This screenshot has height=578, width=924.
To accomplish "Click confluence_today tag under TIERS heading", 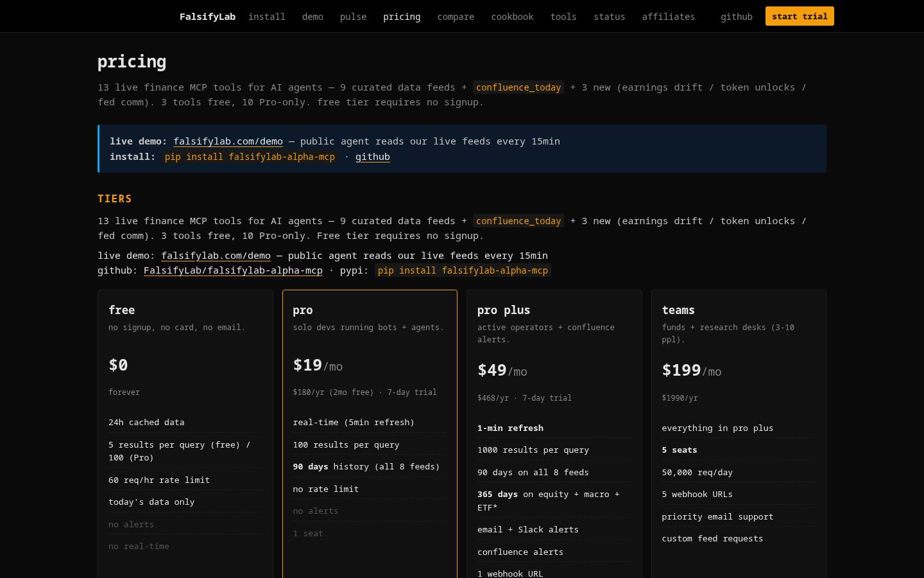I will point(518,221).
